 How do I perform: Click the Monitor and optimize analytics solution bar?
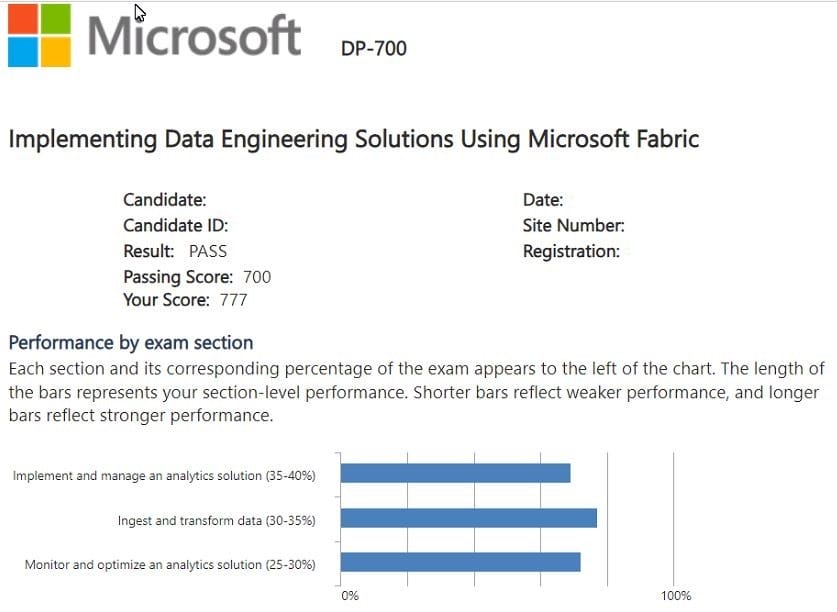[460, 562]
